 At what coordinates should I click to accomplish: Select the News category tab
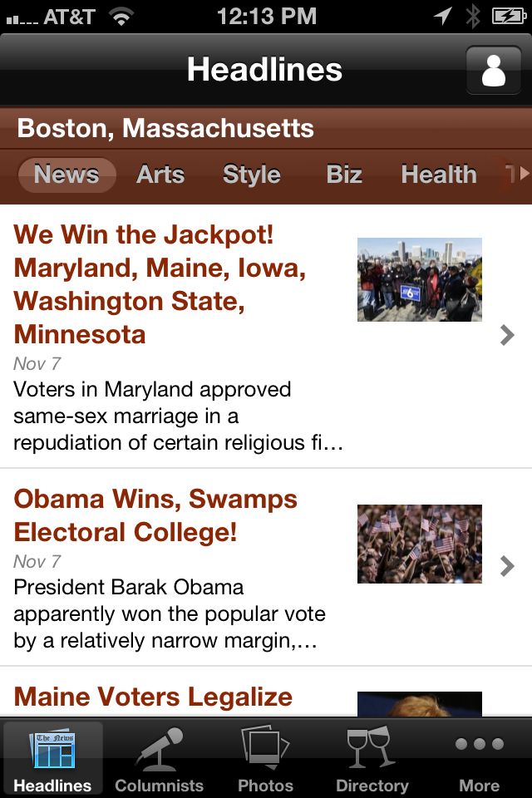tap(66, 175)
